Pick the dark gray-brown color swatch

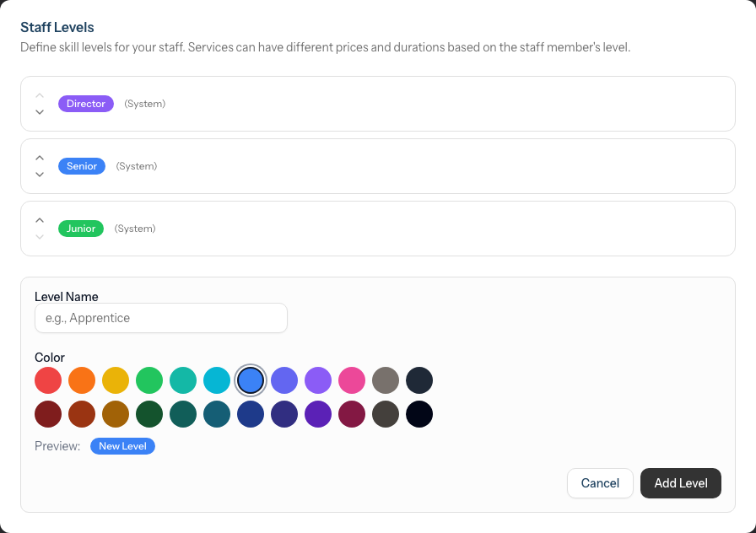(x=386, y=414)
